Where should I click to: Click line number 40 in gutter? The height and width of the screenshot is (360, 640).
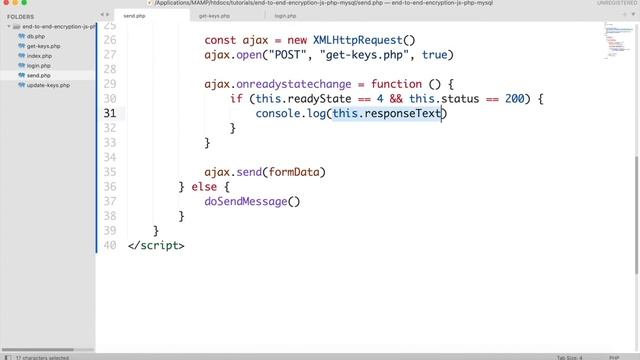tap(110, 245)
